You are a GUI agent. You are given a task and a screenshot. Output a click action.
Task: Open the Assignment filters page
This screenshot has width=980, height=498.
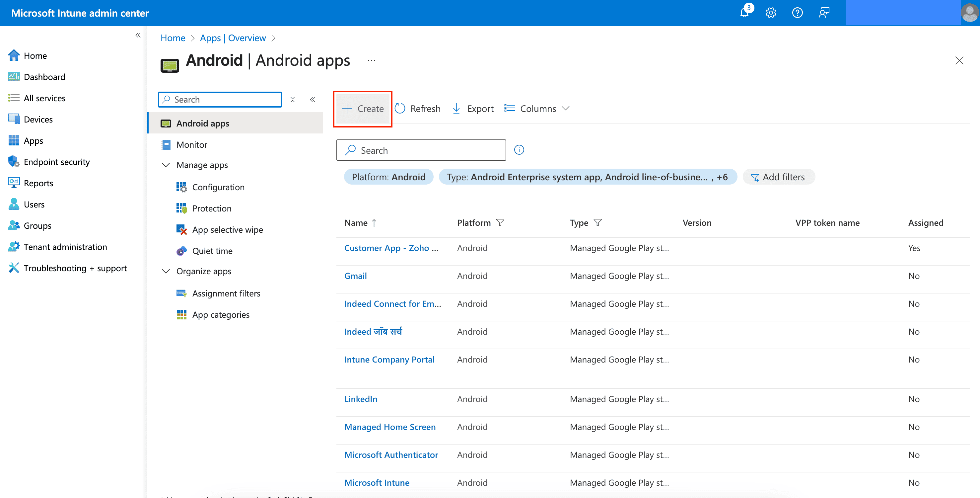pyautogui.click(x=226, y=293)
